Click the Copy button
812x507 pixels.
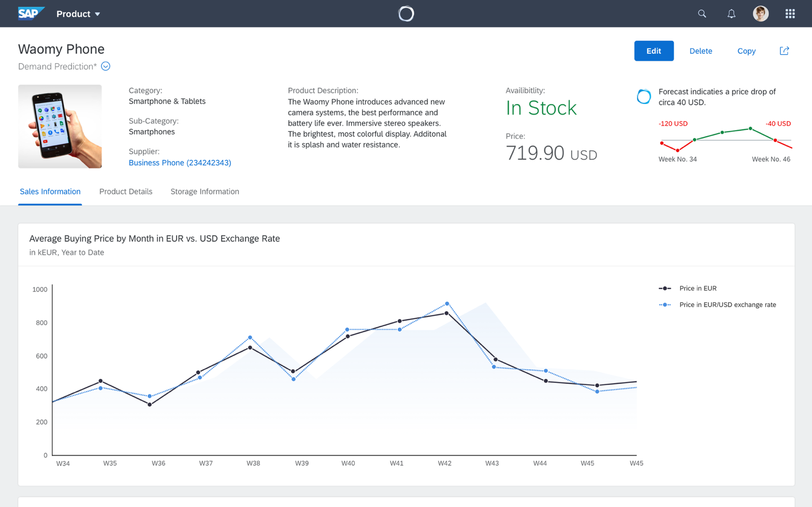[746, 51]
